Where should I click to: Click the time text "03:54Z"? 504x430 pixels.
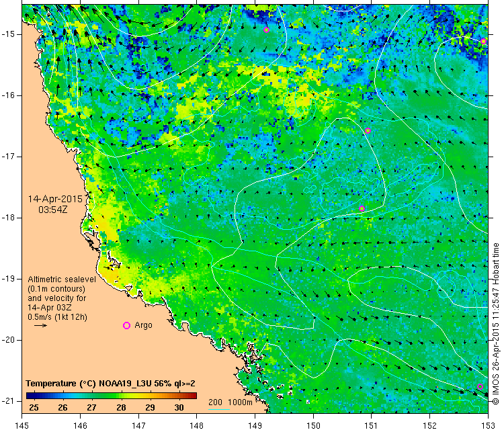pos(53,210)
